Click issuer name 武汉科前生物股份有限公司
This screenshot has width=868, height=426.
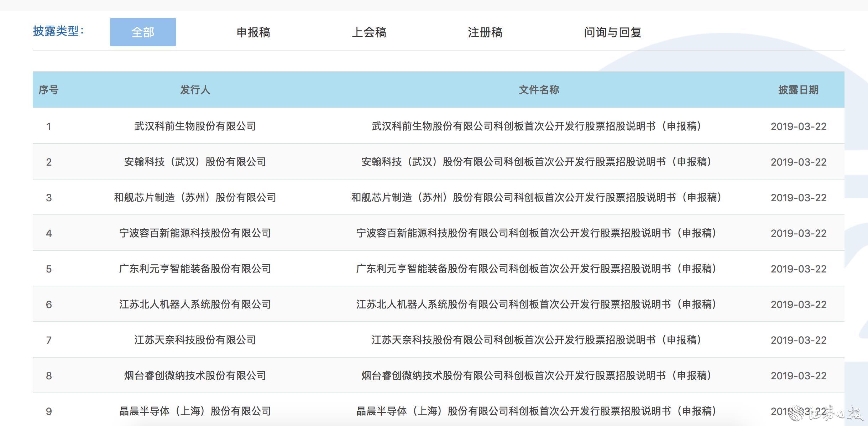(x=195, y=126)
